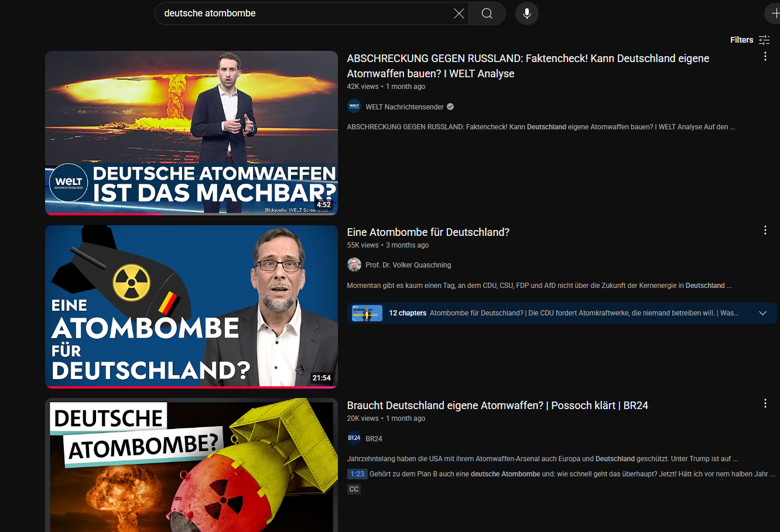The height and width of the screenshot is (532, 780).
Task: Click '20K views • 1 month ago' text
Action: tap(386, 418)
